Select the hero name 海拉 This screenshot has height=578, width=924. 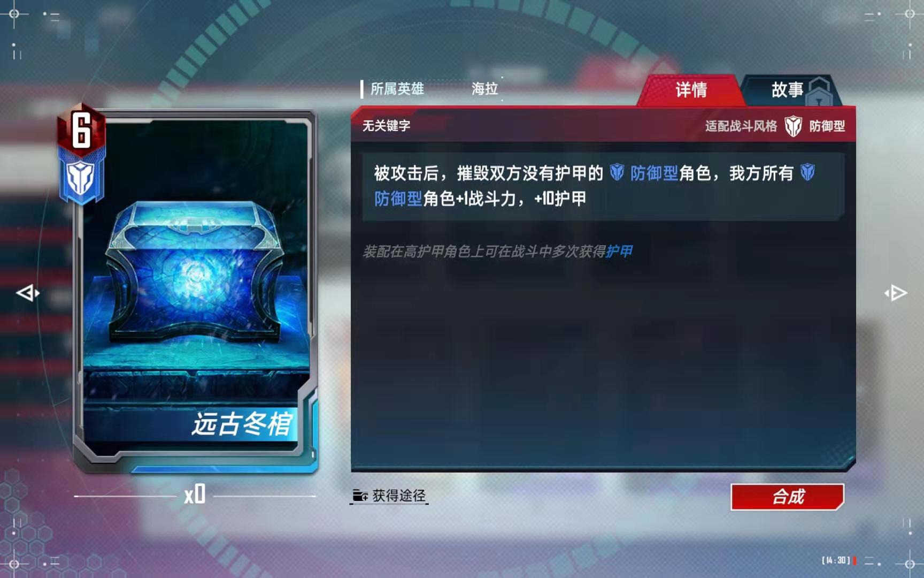(x=484, y=89)
